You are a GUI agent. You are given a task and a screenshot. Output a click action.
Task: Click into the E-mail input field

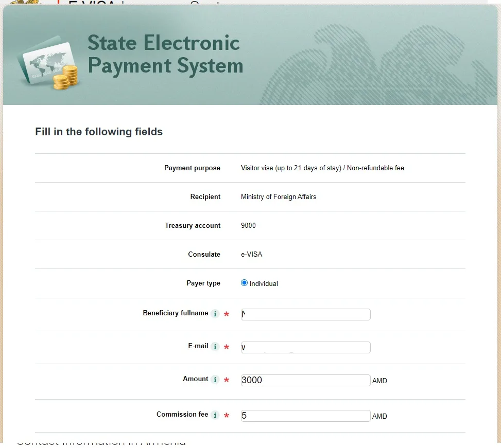click(x=306, y=347)
